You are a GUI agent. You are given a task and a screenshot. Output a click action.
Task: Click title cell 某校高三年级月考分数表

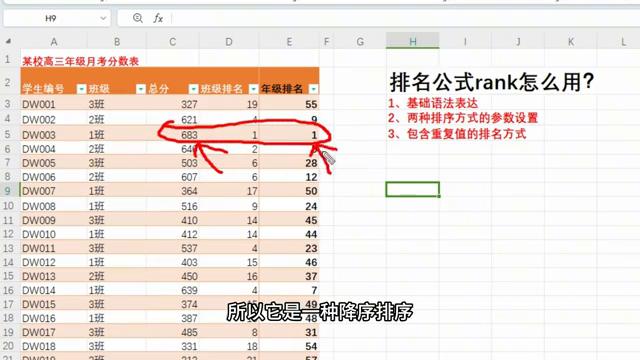pyautogui.click(x=80, y=61)
